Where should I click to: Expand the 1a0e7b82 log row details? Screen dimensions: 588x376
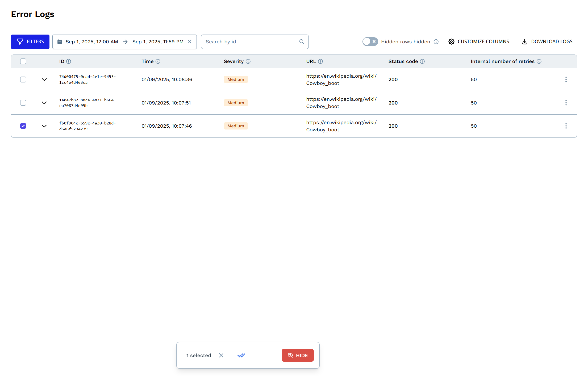(44, 103)
